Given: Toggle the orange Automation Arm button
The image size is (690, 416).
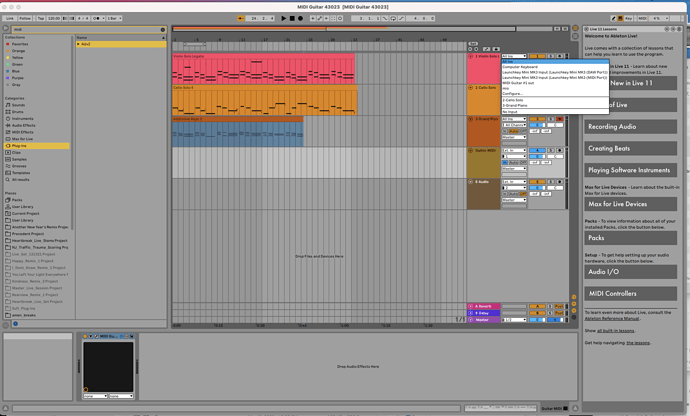Looking at the screenshot, I should click(x=241, y=18).
